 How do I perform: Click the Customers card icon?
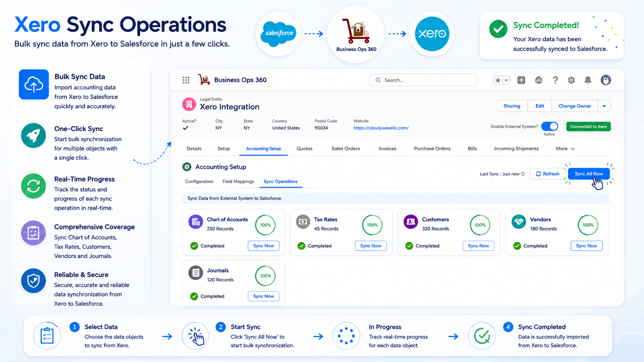click(411, 222)
